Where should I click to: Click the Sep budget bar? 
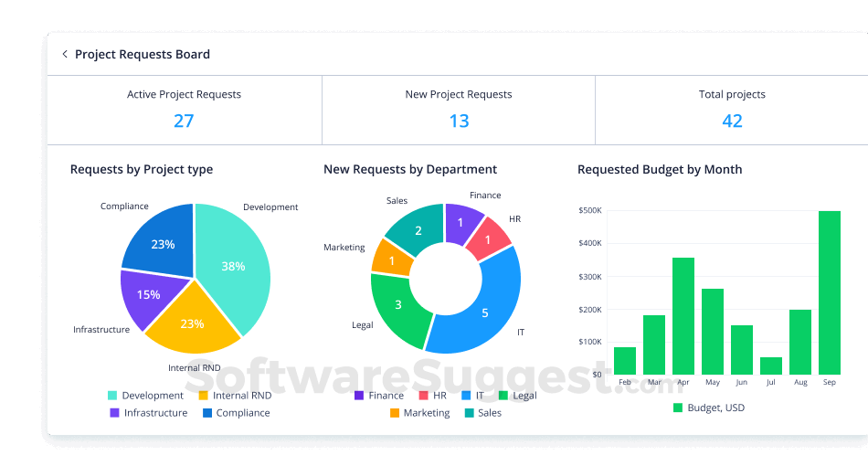(x=830, y=292)
